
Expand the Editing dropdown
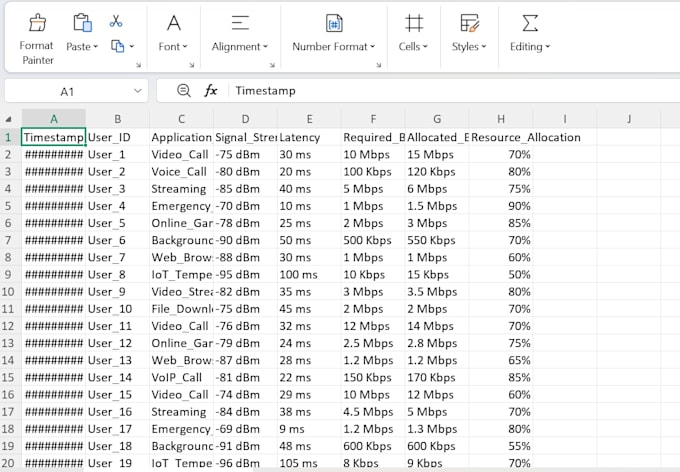[547, 46]
